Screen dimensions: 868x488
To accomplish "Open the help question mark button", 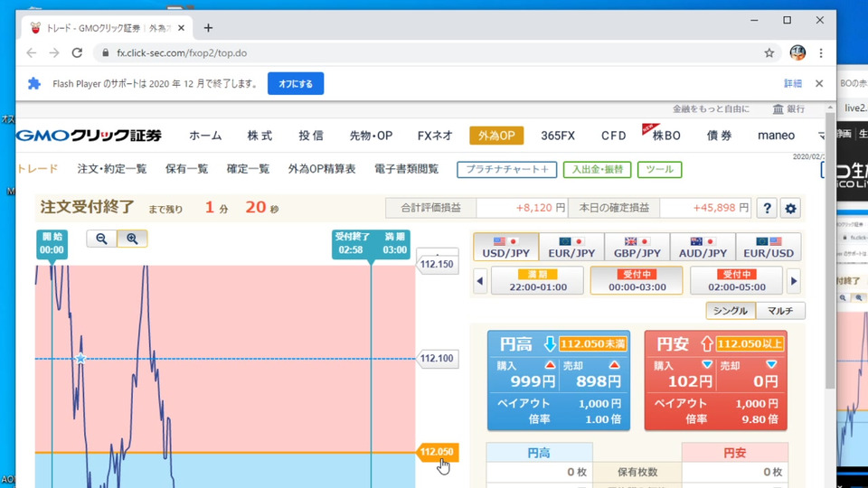I will [x=767, y=208].
